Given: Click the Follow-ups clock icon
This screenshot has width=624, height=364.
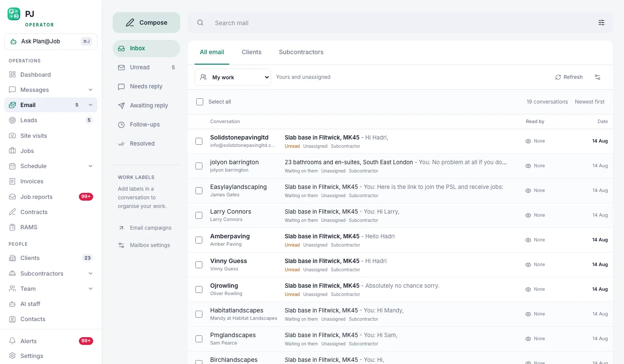Looking at the screenshot, I should (121, 124).
